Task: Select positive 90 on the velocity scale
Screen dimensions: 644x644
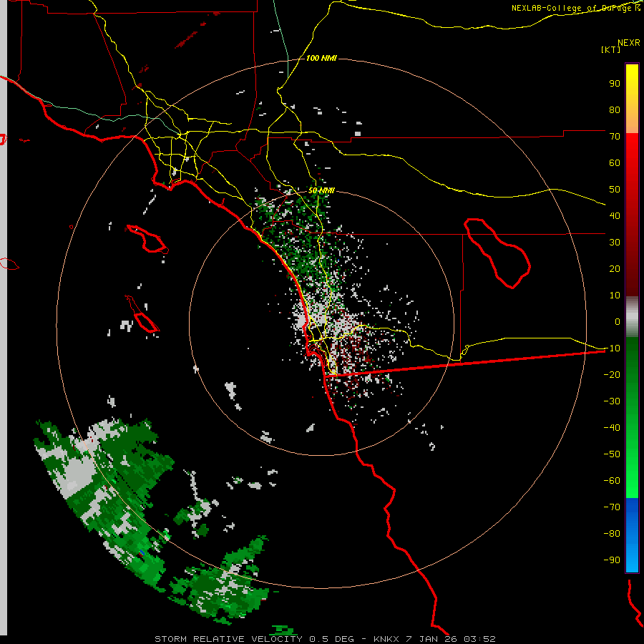Action: [x=615, y=84]
